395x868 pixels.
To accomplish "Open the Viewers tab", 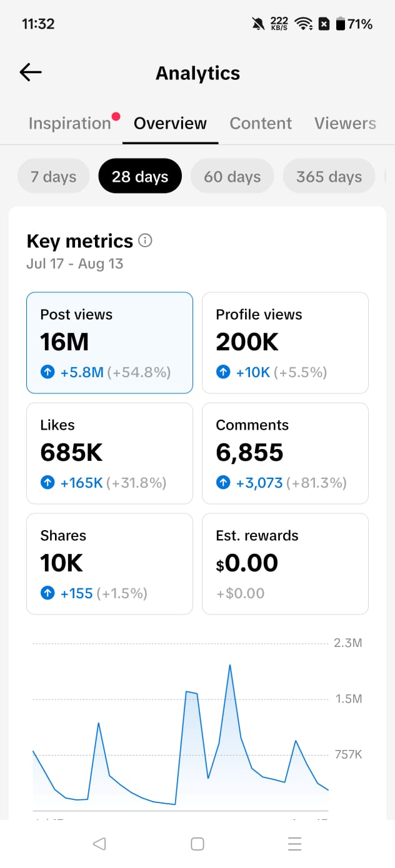I will tap(345, 124).
